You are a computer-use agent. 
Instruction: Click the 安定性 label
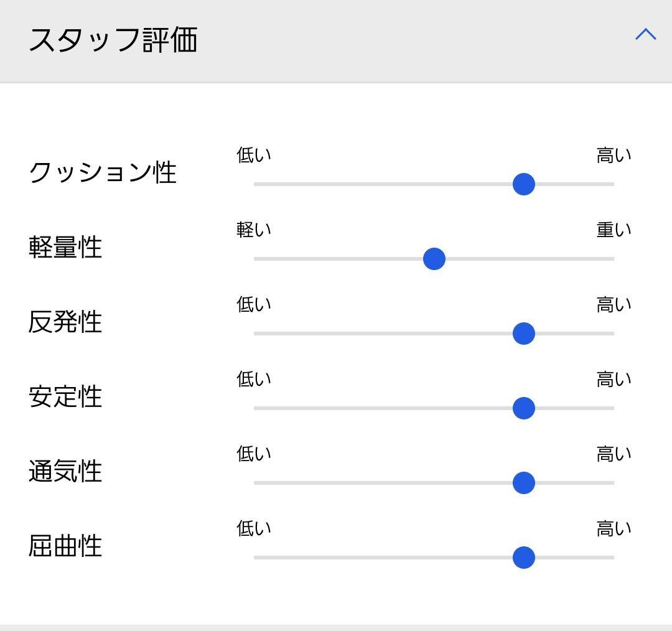pos(65,396)
